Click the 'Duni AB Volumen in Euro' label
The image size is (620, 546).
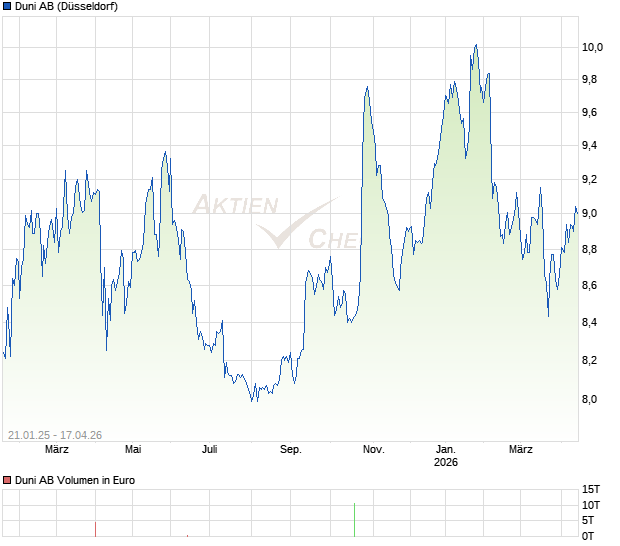click(x=75, y=480)
